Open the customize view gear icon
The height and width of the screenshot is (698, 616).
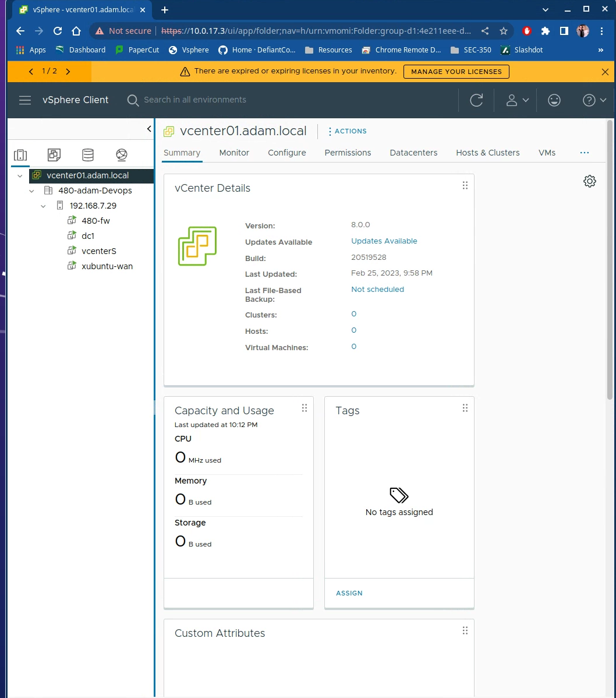click(x=589, y=181)
